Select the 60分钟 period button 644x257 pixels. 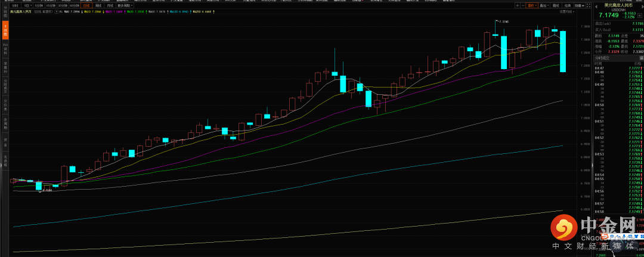click(x=74, y=5)
